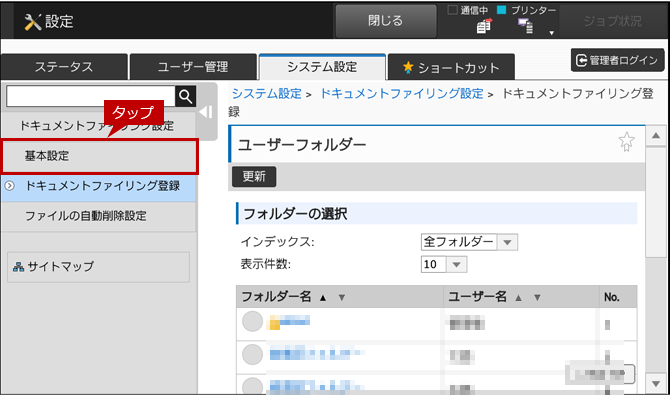Sort folder name descending arrow
This screenshot has height=396, width=670.
click(x=341, y=298)
